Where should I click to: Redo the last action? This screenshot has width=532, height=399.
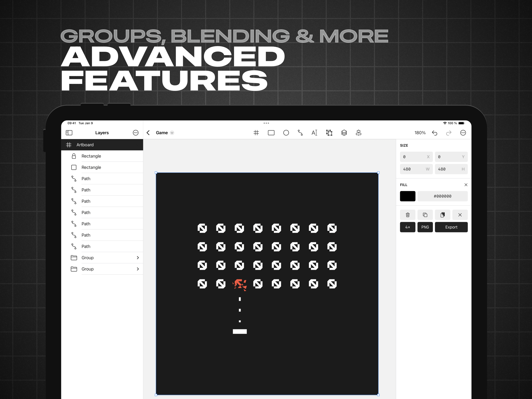[x=448, y=133]
